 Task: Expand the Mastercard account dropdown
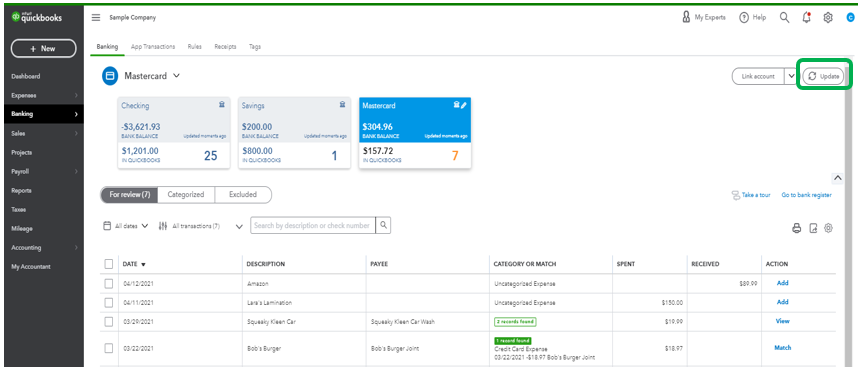176,76
